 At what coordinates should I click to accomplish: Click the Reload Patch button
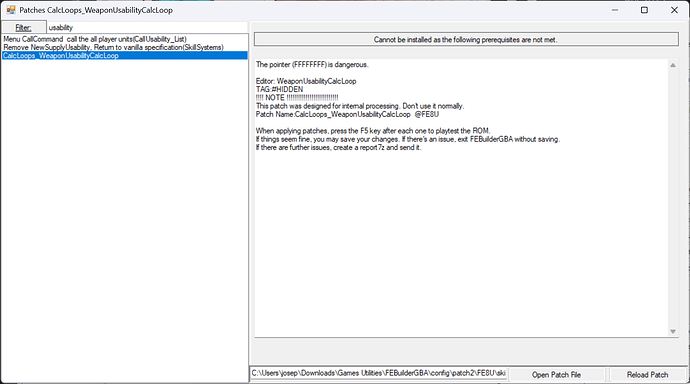click(x=647, y=374)
